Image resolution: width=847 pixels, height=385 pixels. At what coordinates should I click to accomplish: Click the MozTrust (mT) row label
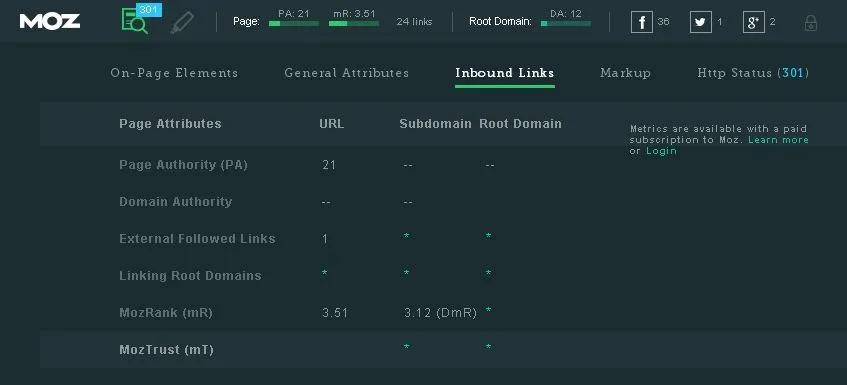pos(166,349)
